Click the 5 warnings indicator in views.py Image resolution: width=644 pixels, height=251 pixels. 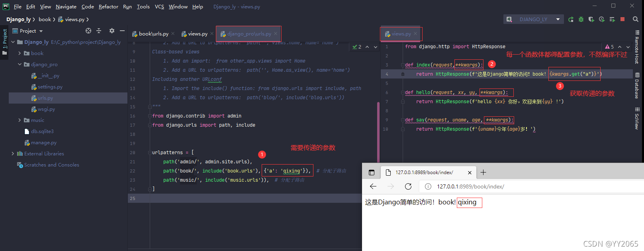click(x=609, y=47)
